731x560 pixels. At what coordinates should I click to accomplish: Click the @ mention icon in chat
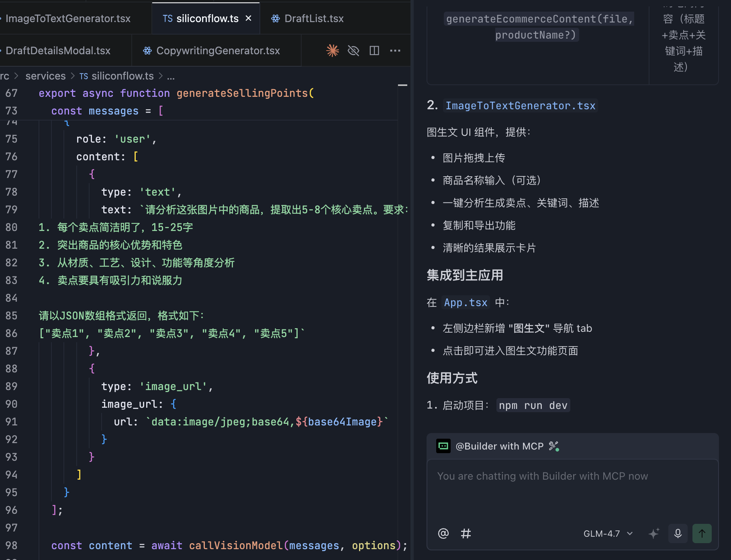(x=443, y=533)
